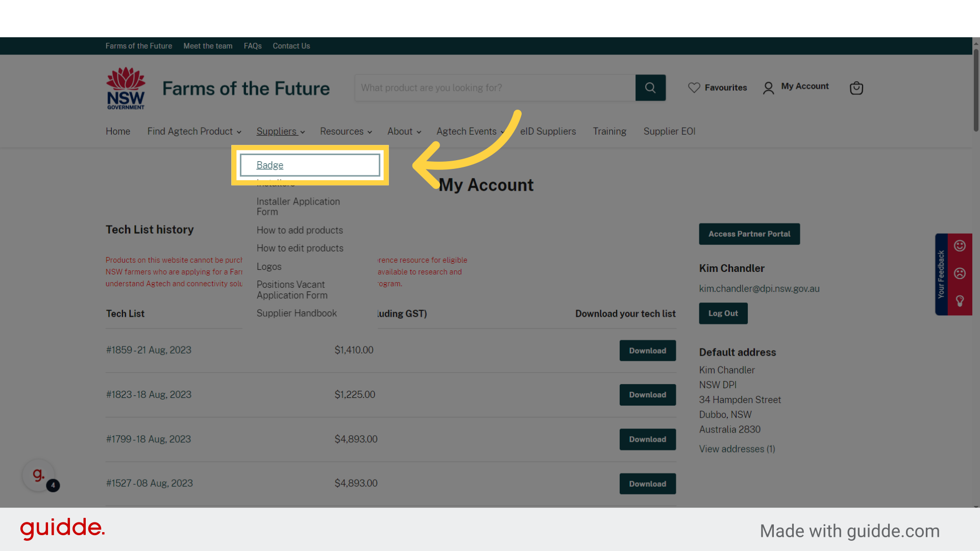This screenshot has height=551, width=980.
Task: Select Supplier Handbook menu item
Action: coord(297,313)
